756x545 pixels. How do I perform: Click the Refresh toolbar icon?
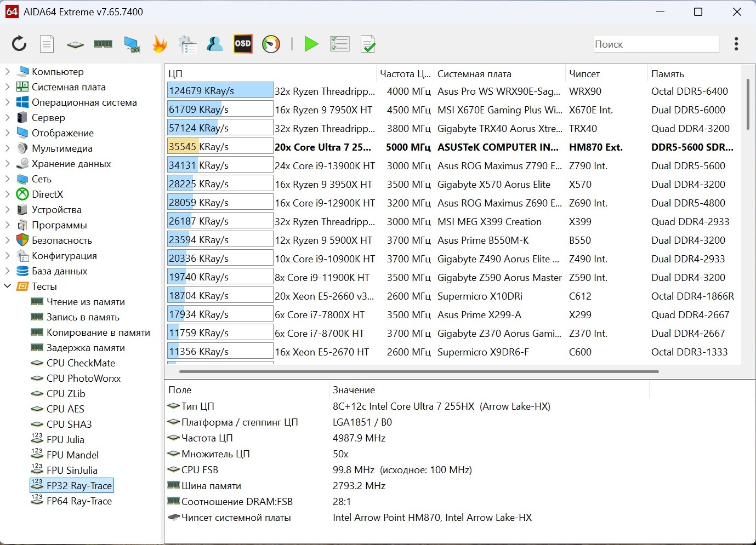[19, 44]
